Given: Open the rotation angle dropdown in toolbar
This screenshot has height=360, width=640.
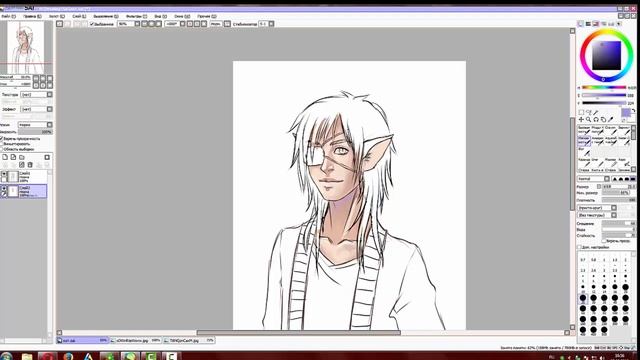Looking at the screenshot, I should 182,24.
